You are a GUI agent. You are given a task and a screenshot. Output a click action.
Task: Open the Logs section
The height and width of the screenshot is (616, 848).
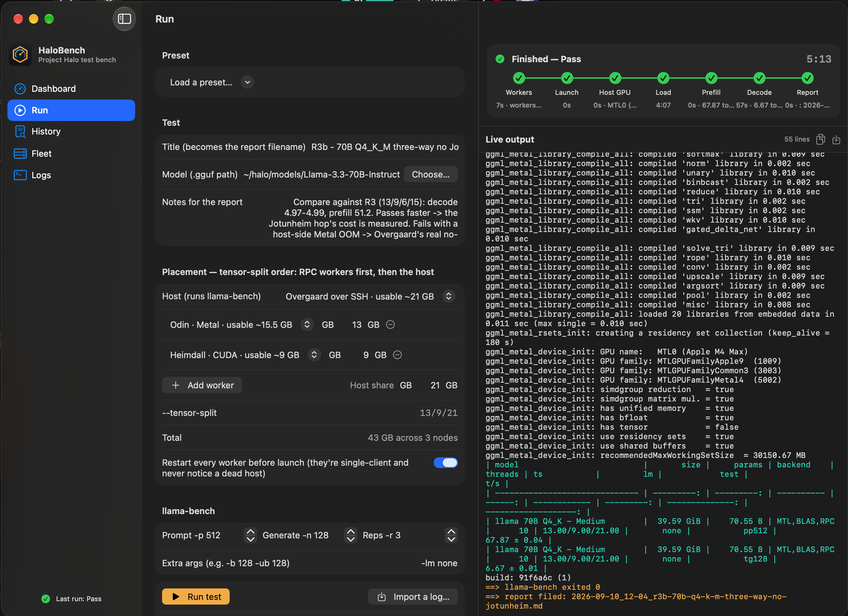click(x=71, y=175)
